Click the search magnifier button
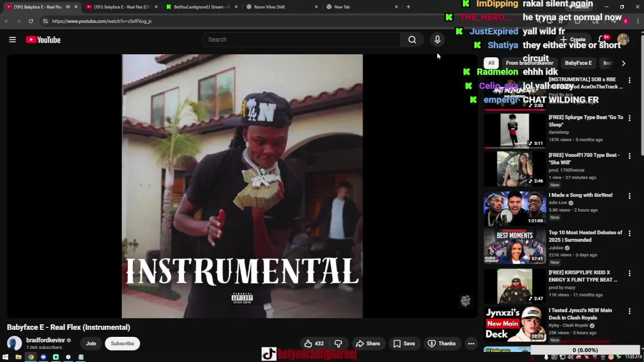644x362 pixels. 412,40
